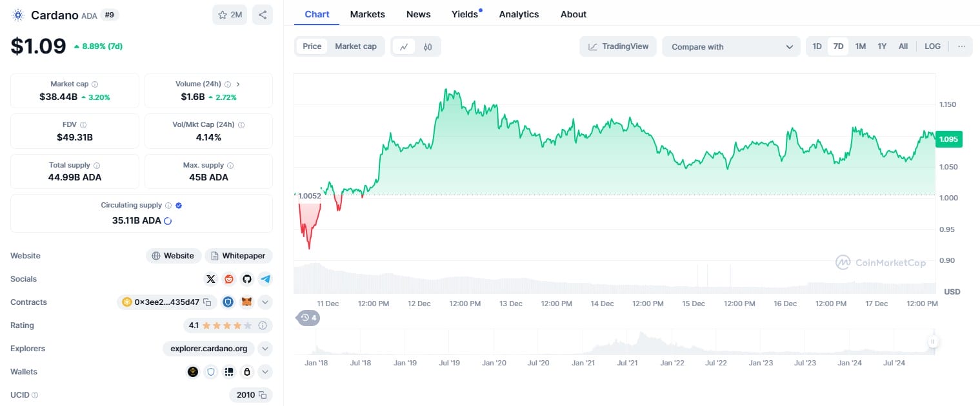Screen dimensions: 980x406
Task: Click the 4.1 star rating
Action: point(227,325)
